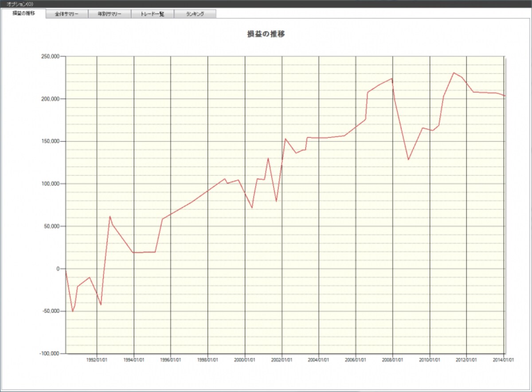Select the 損益の推移 tab
Viewport: 532px width, 392px height.
(23, 13)
